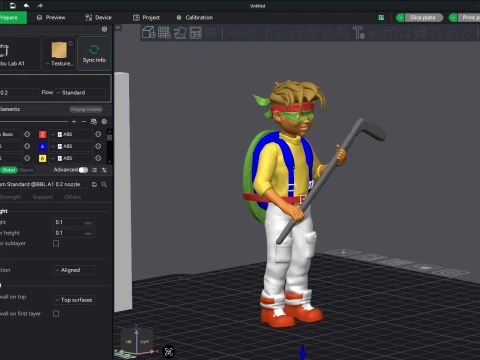Click edit icon beside Basic filament
The image size is (480, 360).
coord(27,134)
